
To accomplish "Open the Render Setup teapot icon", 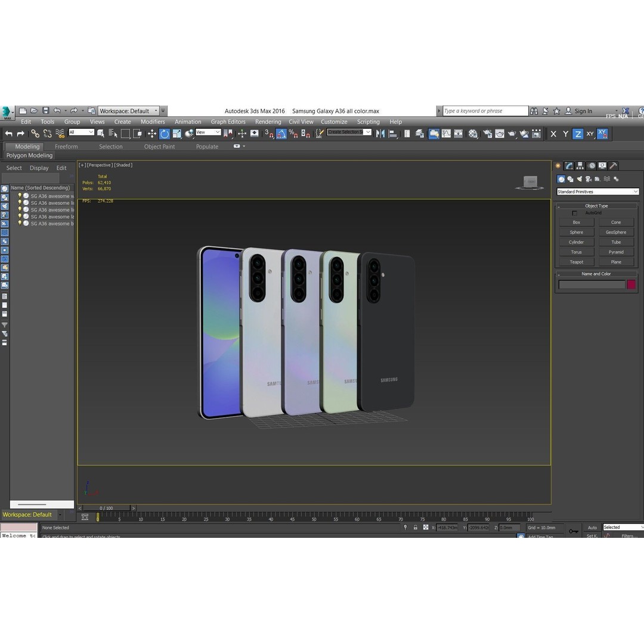I will click(488, 134).
